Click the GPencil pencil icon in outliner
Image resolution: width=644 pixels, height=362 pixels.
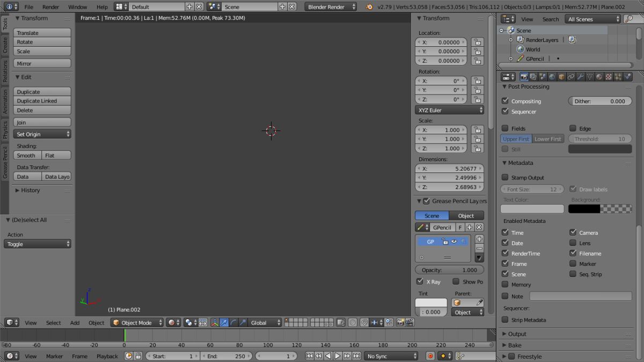521,59
